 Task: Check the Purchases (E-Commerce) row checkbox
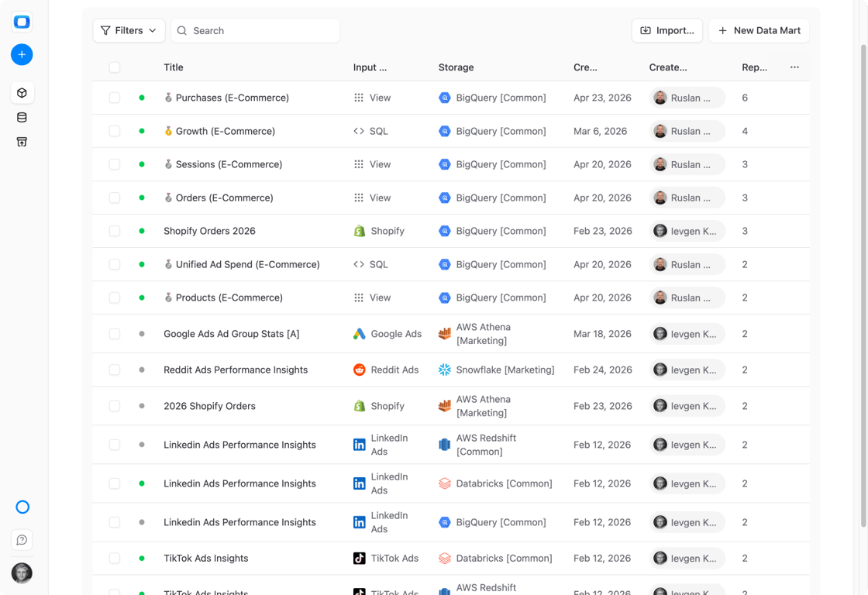(115, 98)
